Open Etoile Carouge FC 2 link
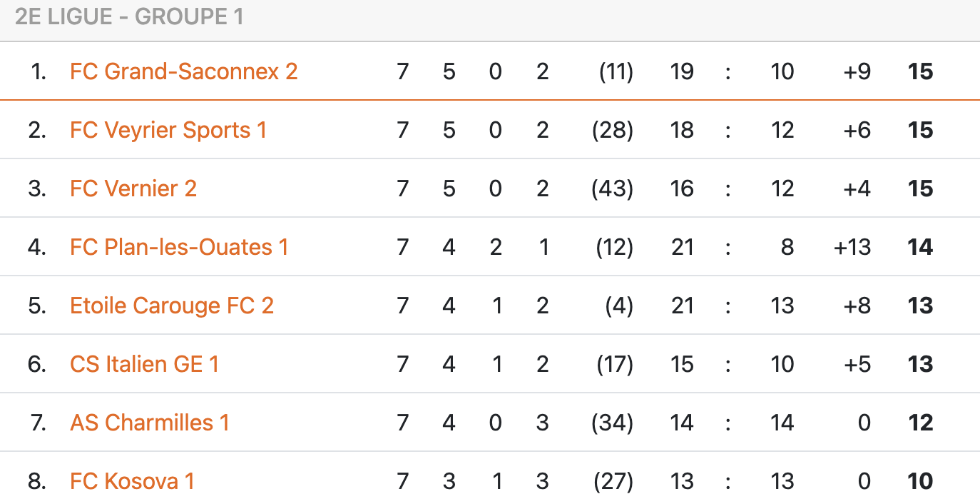980x504 pixels. tap(172, 306)
